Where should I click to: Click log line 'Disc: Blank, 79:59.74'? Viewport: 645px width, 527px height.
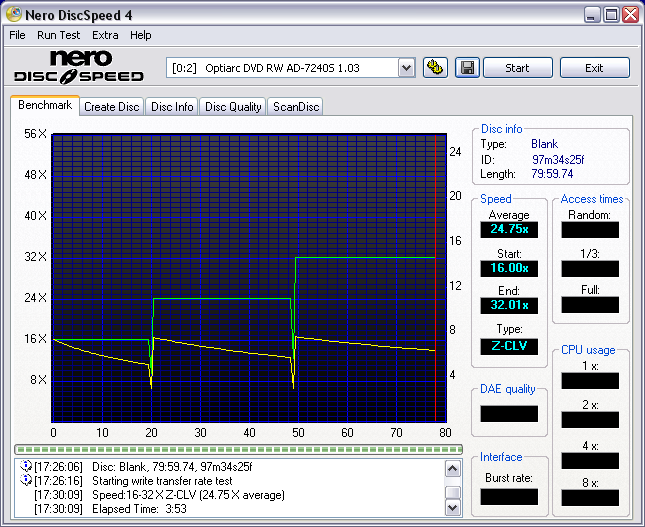(x=172, y=467)
